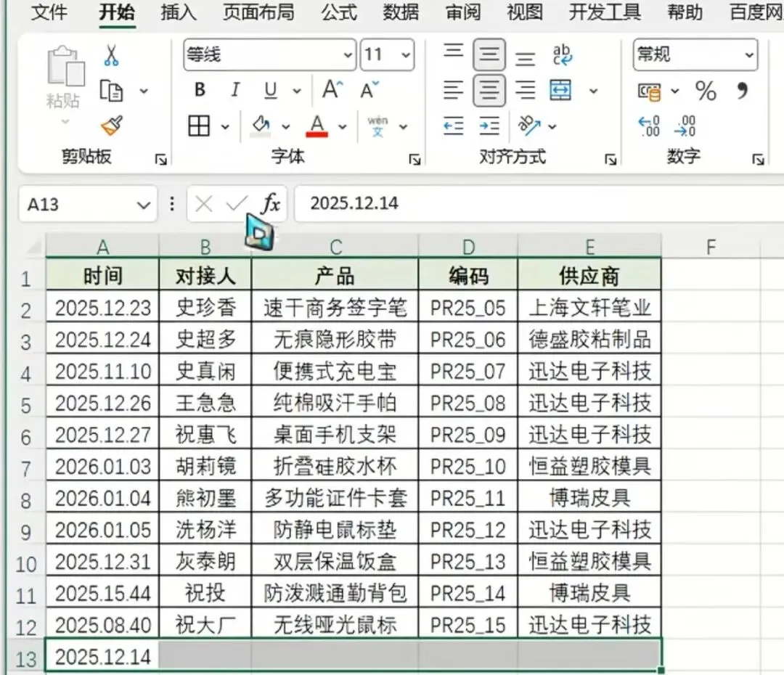Viewport: 784px width, 675px height.
Task: Confirm formula bar entry with checkmark
Action: tap(236, 203)
